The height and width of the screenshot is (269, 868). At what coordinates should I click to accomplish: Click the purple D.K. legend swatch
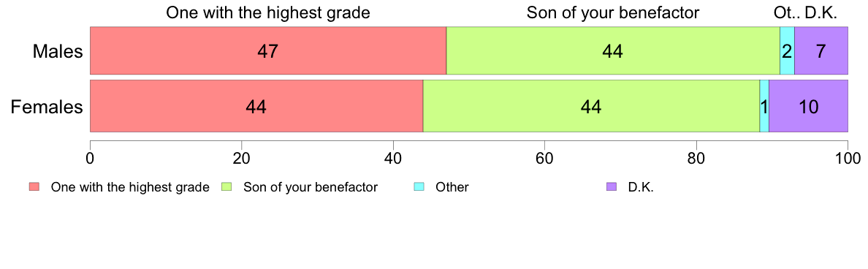(x=611, y=187)
